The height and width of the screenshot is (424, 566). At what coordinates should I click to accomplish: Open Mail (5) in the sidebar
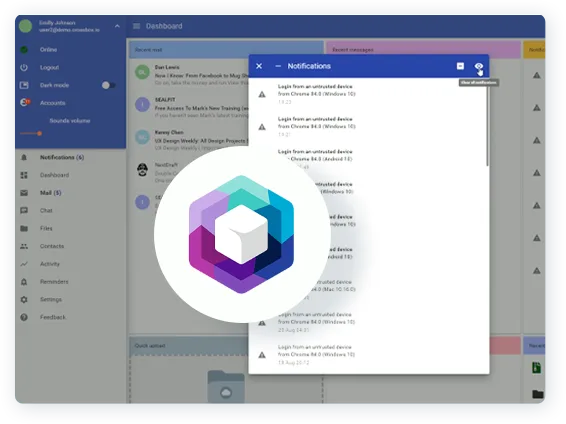(x=51, y=193)
